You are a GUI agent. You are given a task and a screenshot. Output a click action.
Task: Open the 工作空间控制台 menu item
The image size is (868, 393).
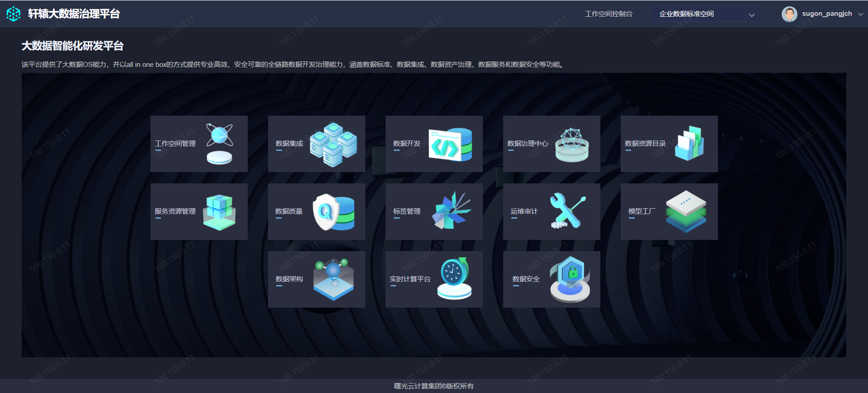tap(609, 14)
